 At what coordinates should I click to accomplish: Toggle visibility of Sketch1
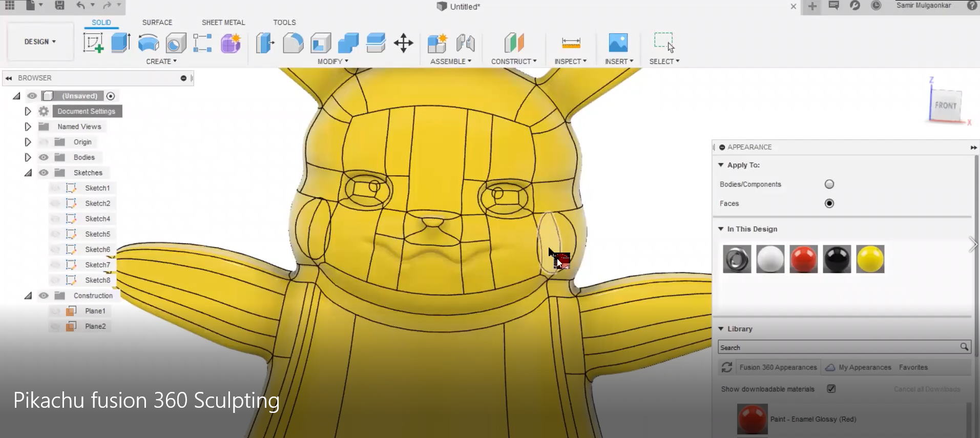click(x=56, y=188)
